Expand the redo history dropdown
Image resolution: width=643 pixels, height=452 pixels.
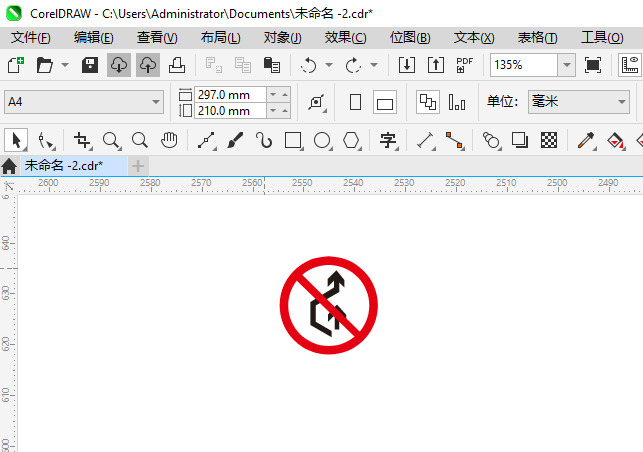(x=374, y=65)
